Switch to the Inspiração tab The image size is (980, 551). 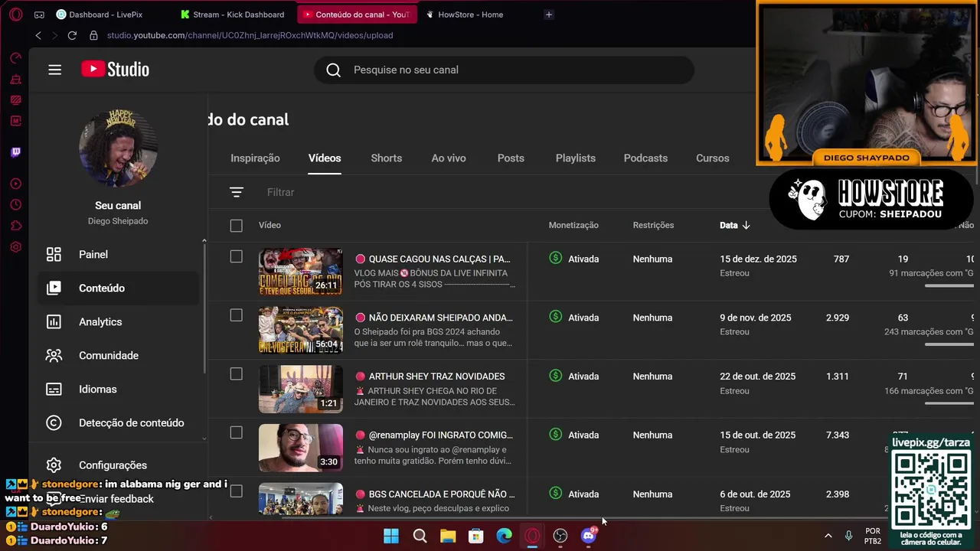click(255, 158)
